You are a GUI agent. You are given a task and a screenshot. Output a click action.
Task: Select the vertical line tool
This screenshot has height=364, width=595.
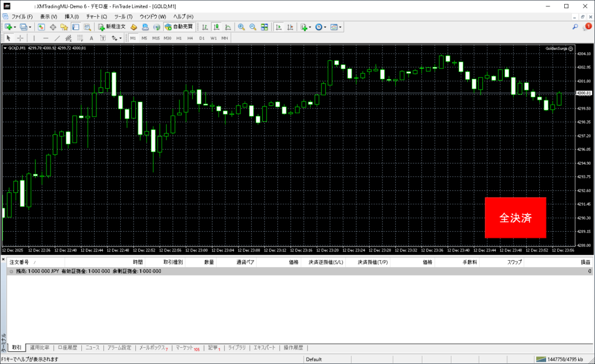pos(34,38)
